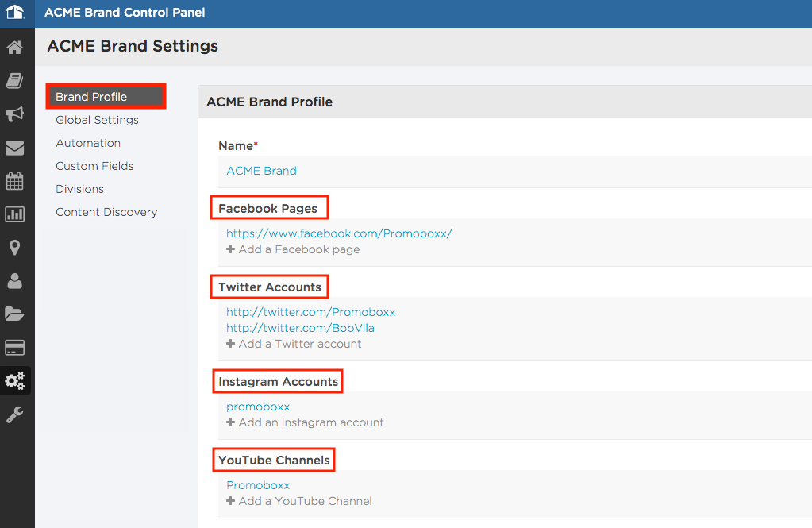
Task: Open the Content Discovery section
Action: (x=106, y=213)
